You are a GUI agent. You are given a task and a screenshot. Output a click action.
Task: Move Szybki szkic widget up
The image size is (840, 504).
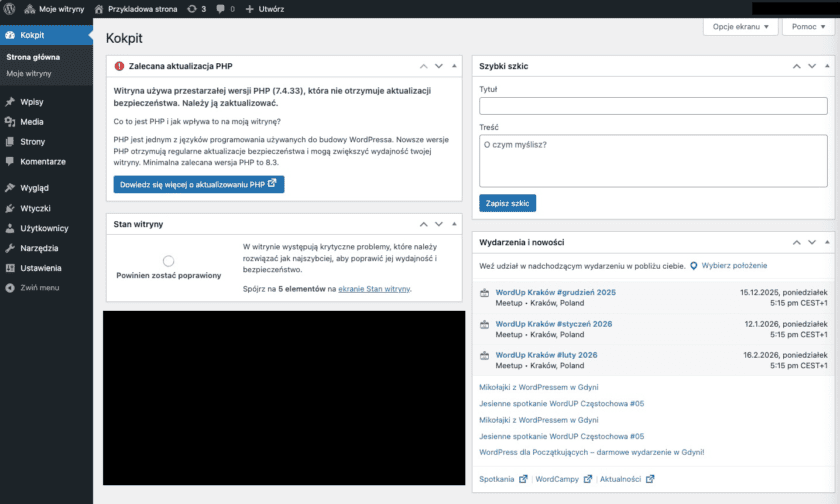797,66
